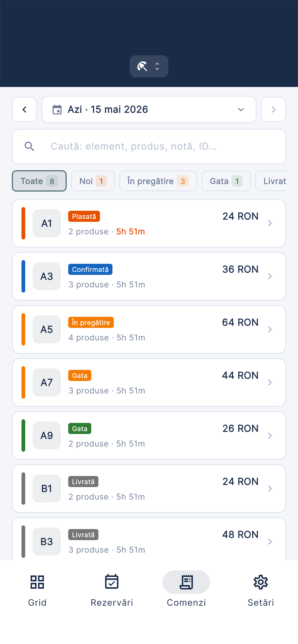Screen dimensions: 298x644
Task: Expand the Azi 15 mai 2026 date dropdown
Action: tap(149, 109)
